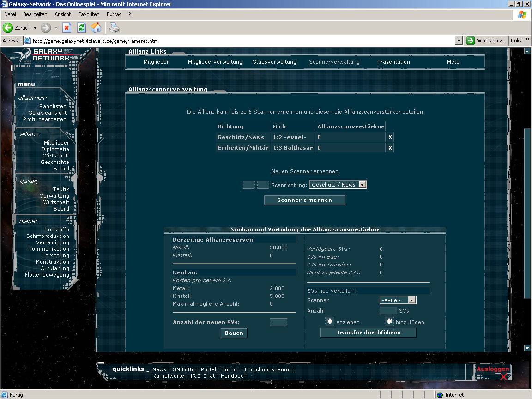
Task: Click the Refresh page icon
Action: coord(81,28)
